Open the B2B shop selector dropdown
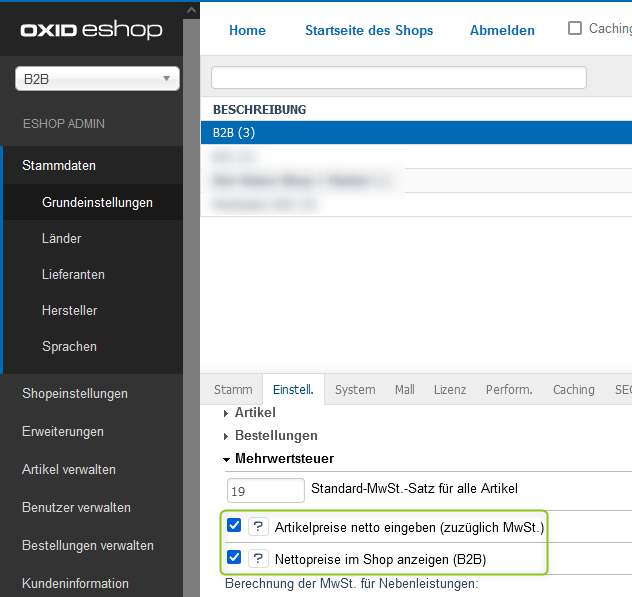This screenshot has height=597, width=632. coord(97,79)
